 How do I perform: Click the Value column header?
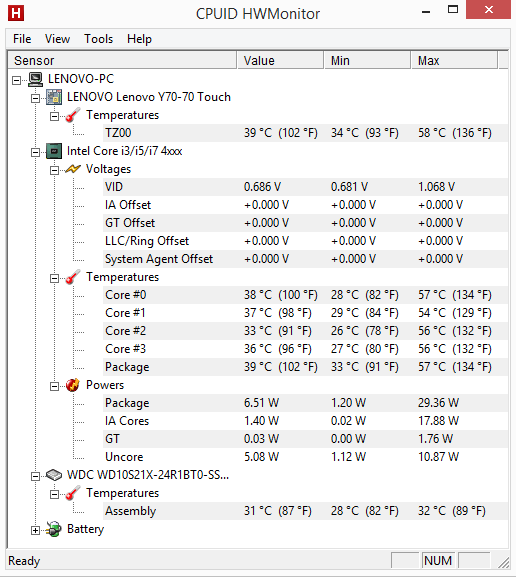280,60
